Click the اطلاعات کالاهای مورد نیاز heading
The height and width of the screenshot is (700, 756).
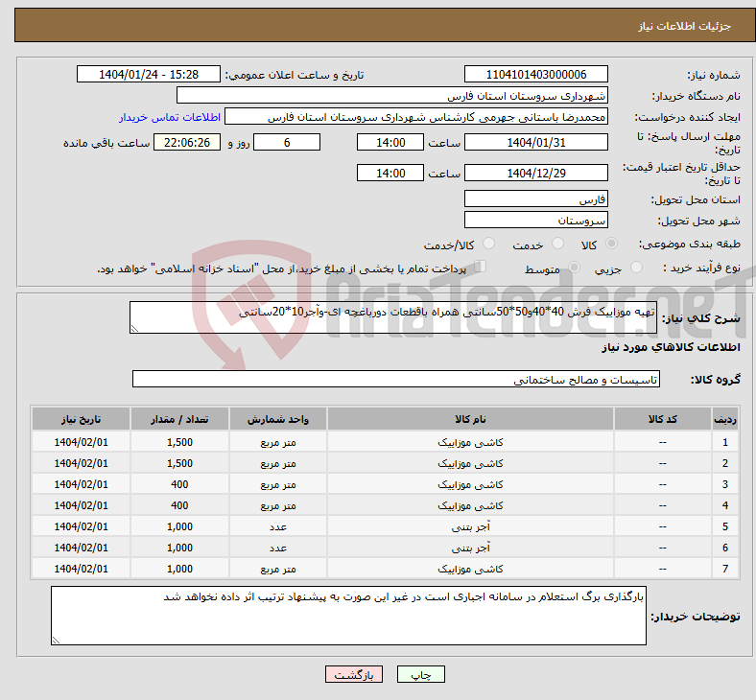pos(671,347)
